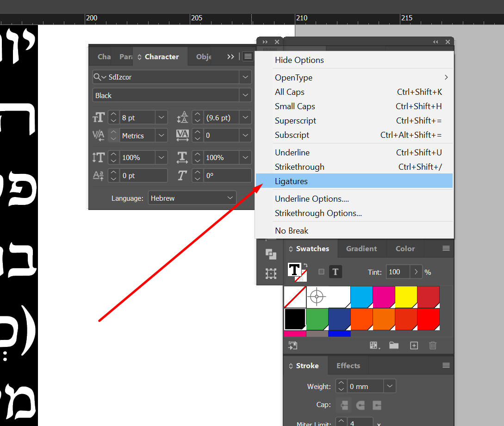
Task: Open the swatch views grid icon
Action: click(374, 346)
